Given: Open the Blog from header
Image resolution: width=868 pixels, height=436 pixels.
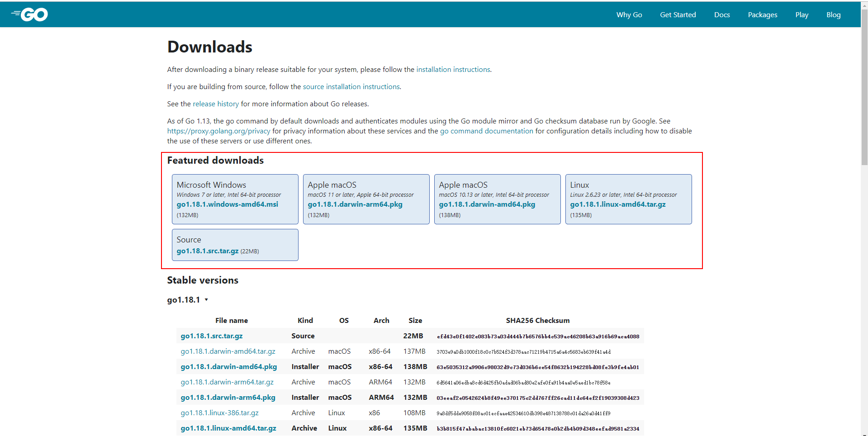Looking at the screenshot, I should tap(833, 15).
